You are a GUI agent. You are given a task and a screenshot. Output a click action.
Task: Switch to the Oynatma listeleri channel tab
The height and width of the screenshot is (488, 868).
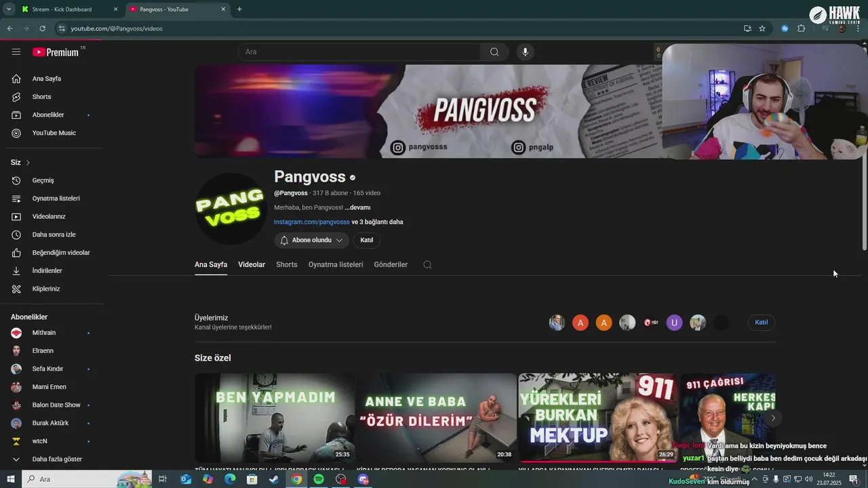pyautogui.click(x=336, y=265)
